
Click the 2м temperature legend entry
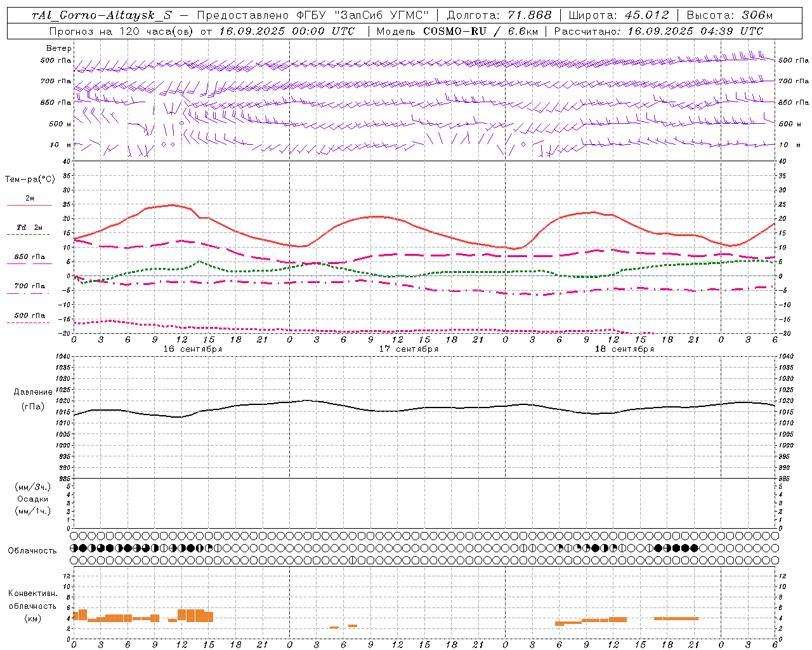click(30, 199)
